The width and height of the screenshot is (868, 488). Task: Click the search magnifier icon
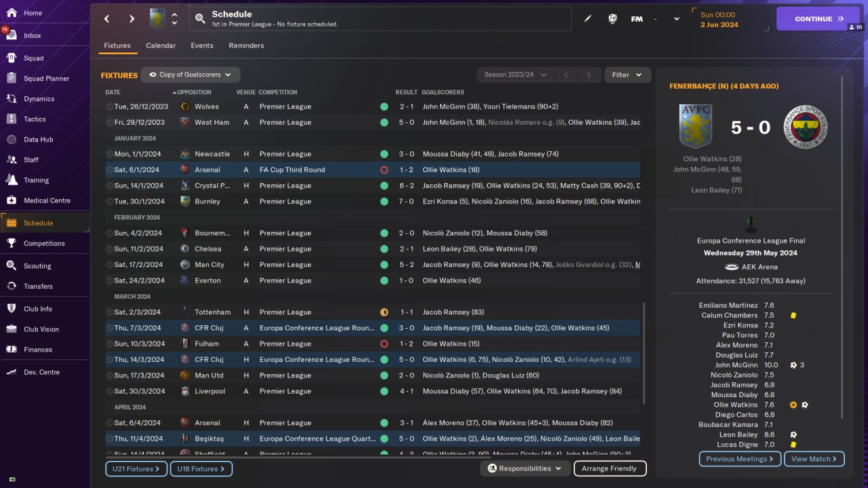199,19
